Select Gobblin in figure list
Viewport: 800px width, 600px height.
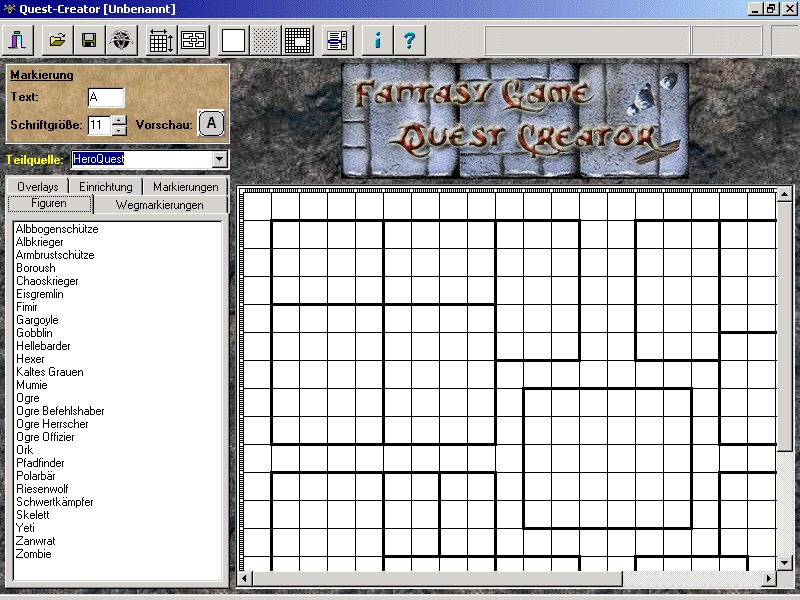[34, 333]
